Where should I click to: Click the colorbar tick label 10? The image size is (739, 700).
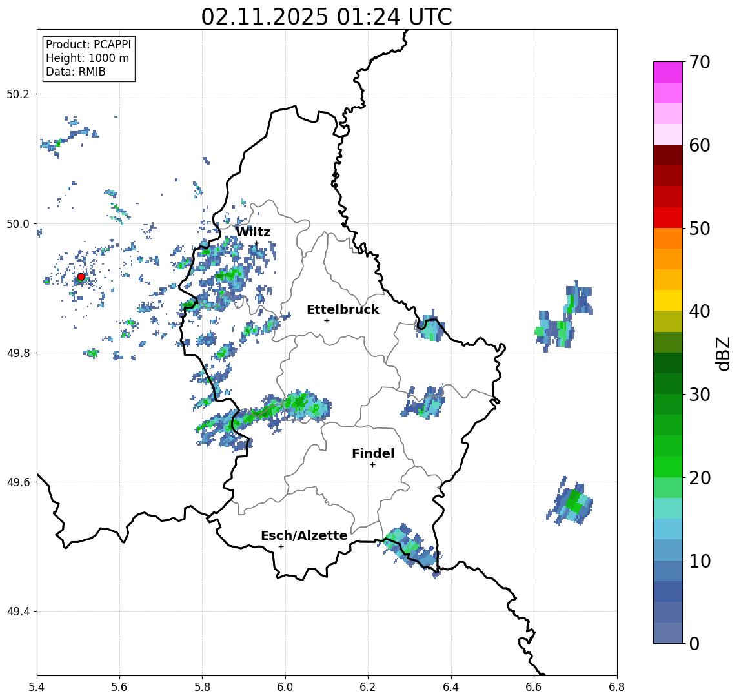coord(700,561)
